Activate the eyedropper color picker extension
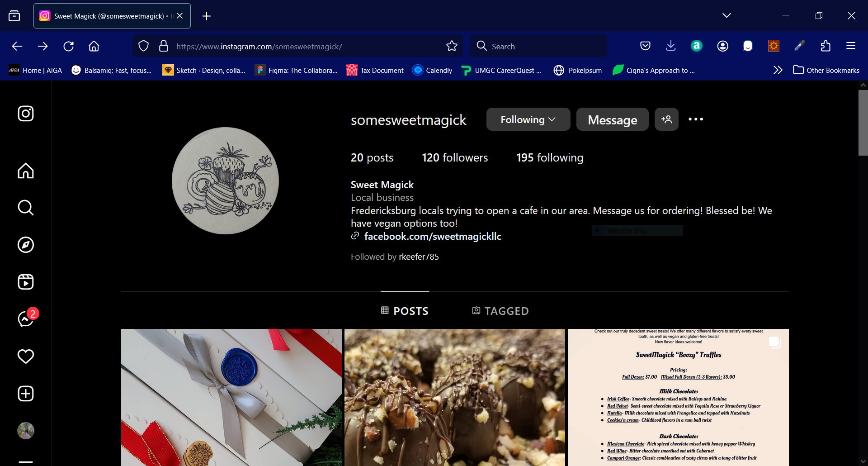 coord(800,46)
